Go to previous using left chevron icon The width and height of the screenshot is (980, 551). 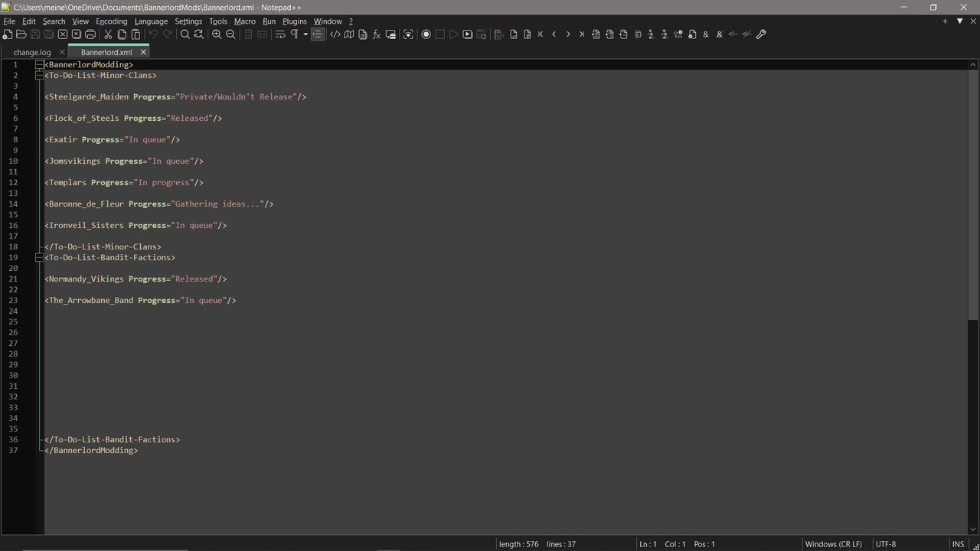coord(554,34)
